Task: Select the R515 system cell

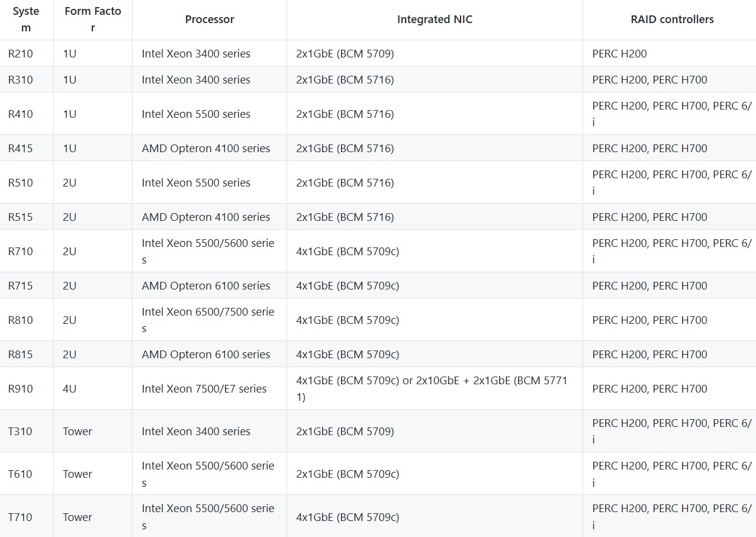Action: pyautogui.click(x=26, y=217)
